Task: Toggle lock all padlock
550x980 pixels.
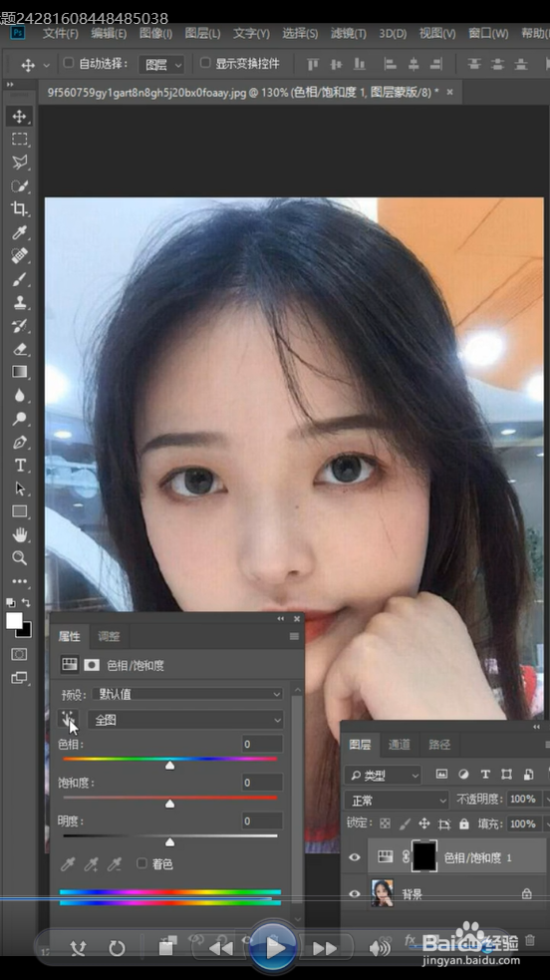Action: 464,823
